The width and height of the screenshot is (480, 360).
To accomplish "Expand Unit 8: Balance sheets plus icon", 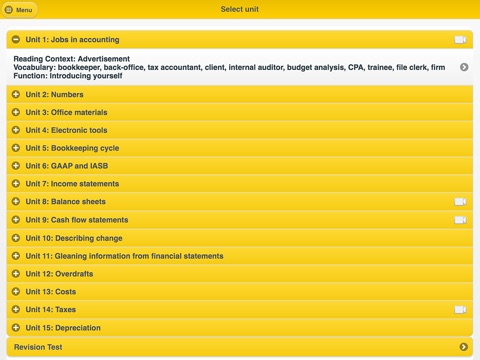I will tap(16, 202).
